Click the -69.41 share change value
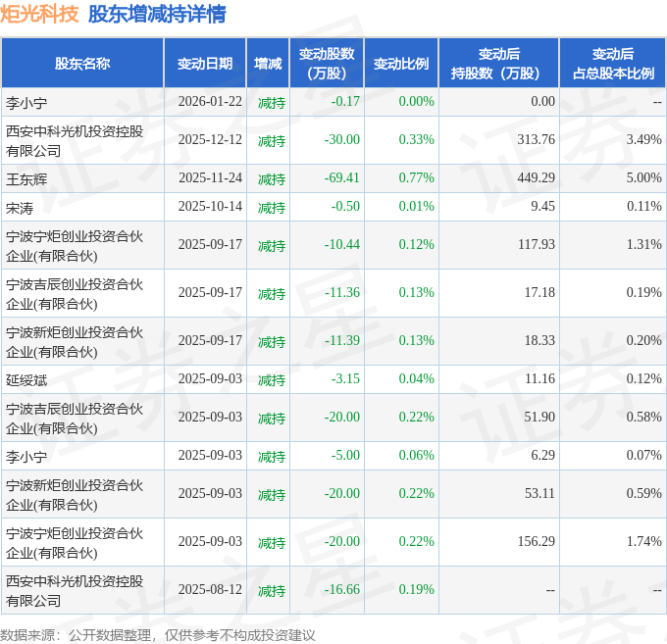This screenshot has height=644, width=667. (x=342, y=177)
